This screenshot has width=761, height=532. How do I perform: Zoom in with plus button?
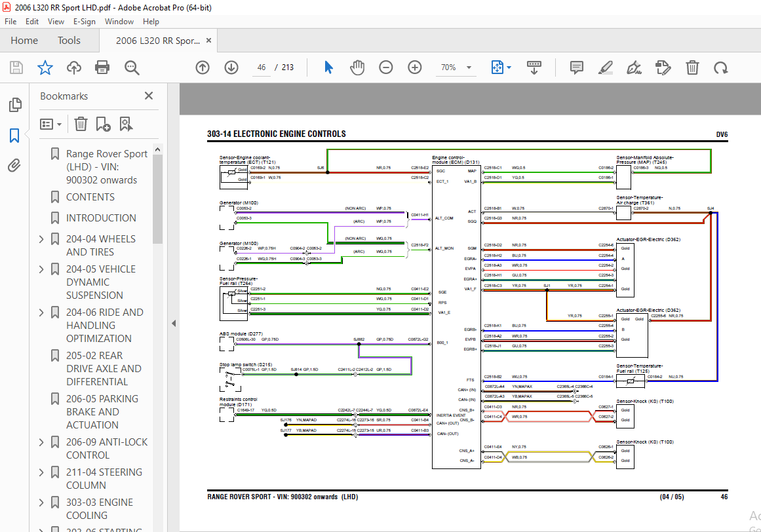tap(414, 67)
